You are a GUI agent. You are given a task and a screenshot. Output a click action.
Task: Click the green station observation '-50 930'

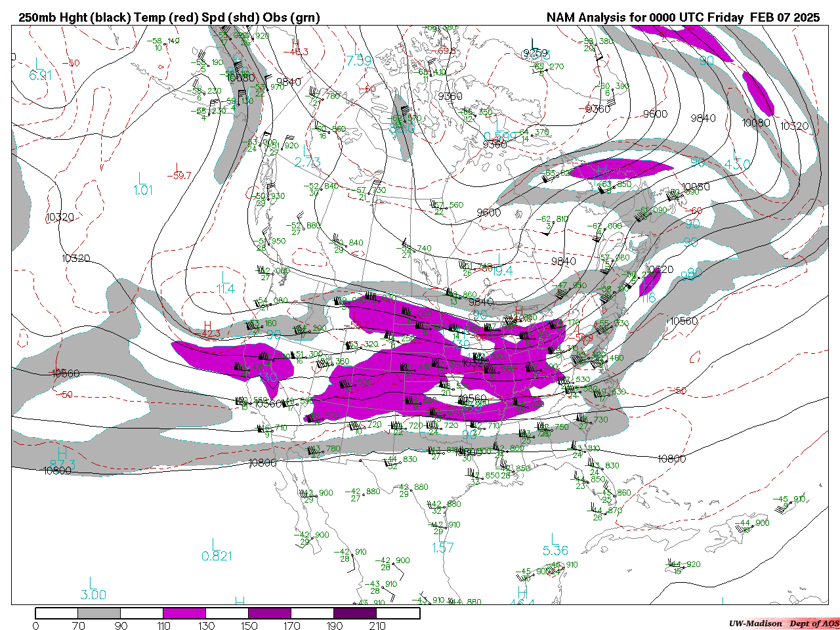pos(269,196)
